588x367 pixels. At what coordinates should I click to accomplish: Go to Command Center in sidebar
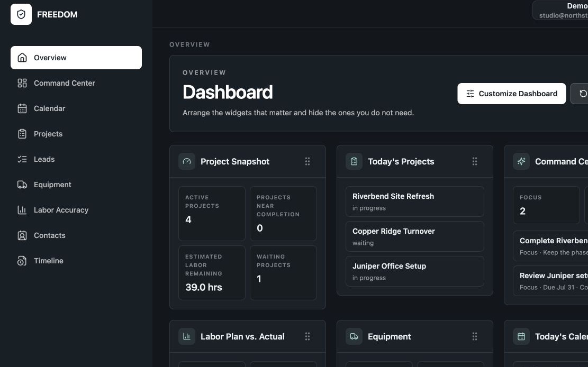(76, 83)
